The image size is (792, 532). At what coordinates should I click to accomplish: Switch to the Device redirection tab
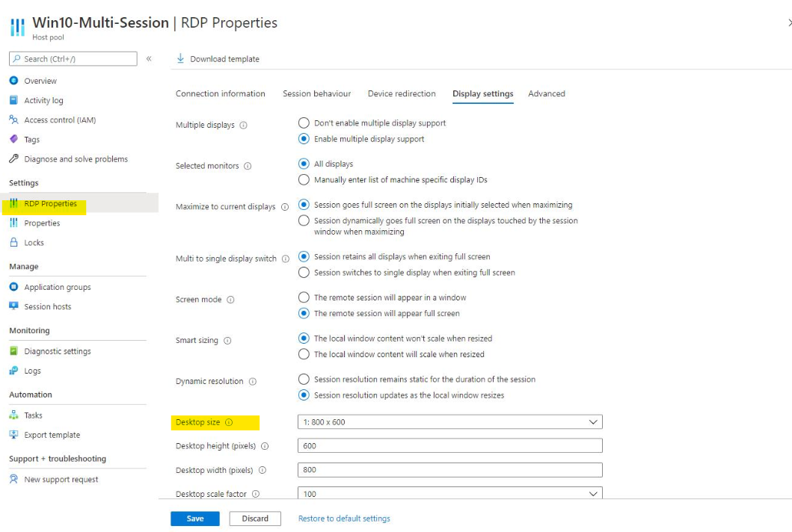click(401, 93)
